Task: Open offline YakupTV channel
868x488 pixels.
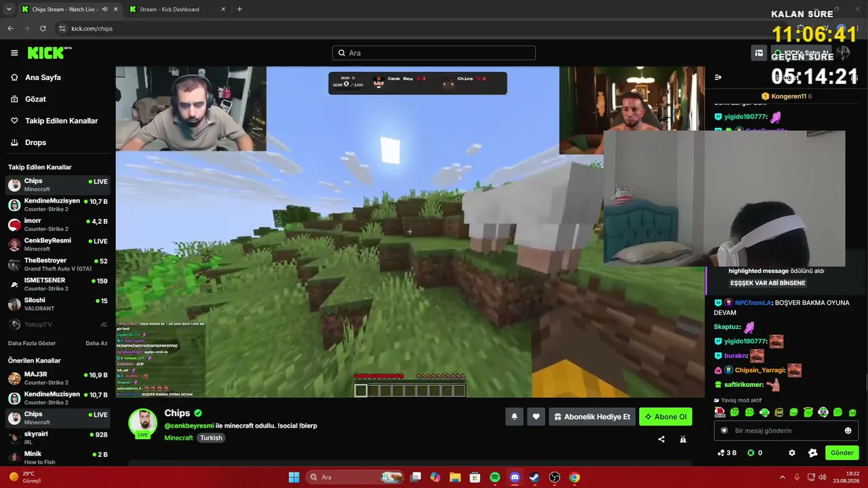Action: [58, 324]
